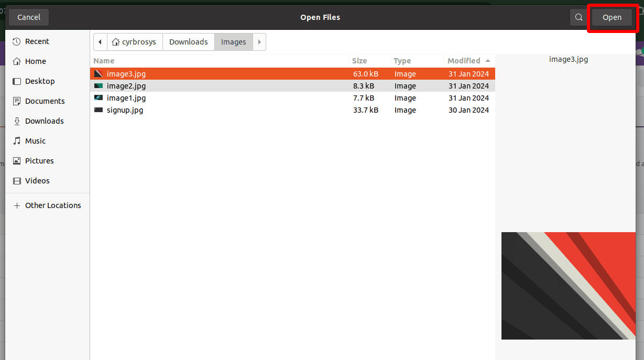This screenshot has height=360, width=644.
Task: Click the Pictures icon in sidebar
Action: click(x=17, y=161)
